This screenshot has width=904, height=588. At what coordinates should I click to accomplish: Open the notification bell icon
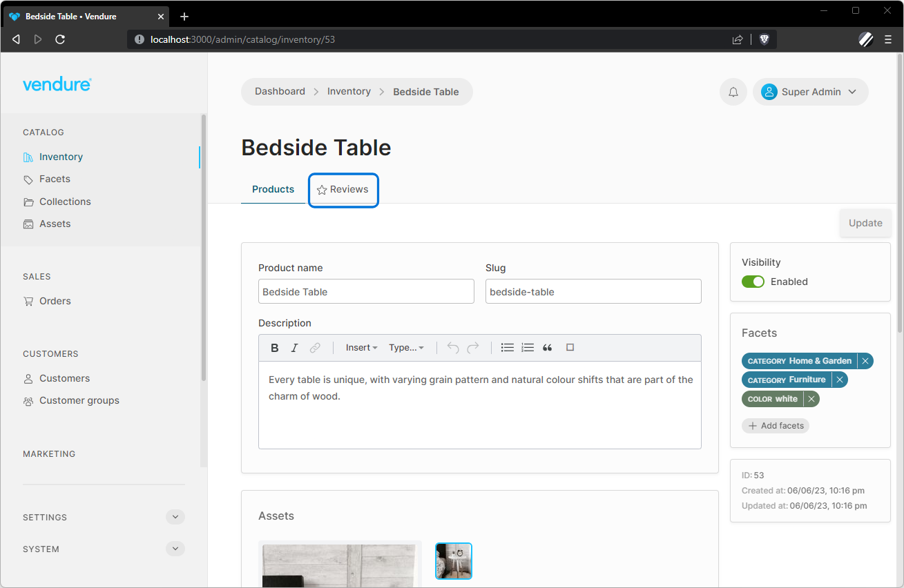pos(733,91)
